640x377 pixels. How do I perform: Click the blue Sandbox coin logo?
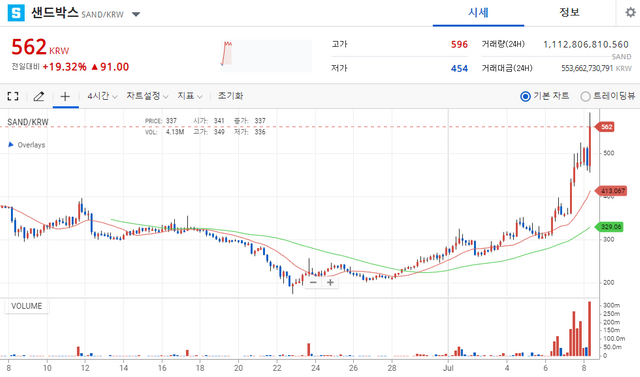pyautogui.click(x=16, y=13)
